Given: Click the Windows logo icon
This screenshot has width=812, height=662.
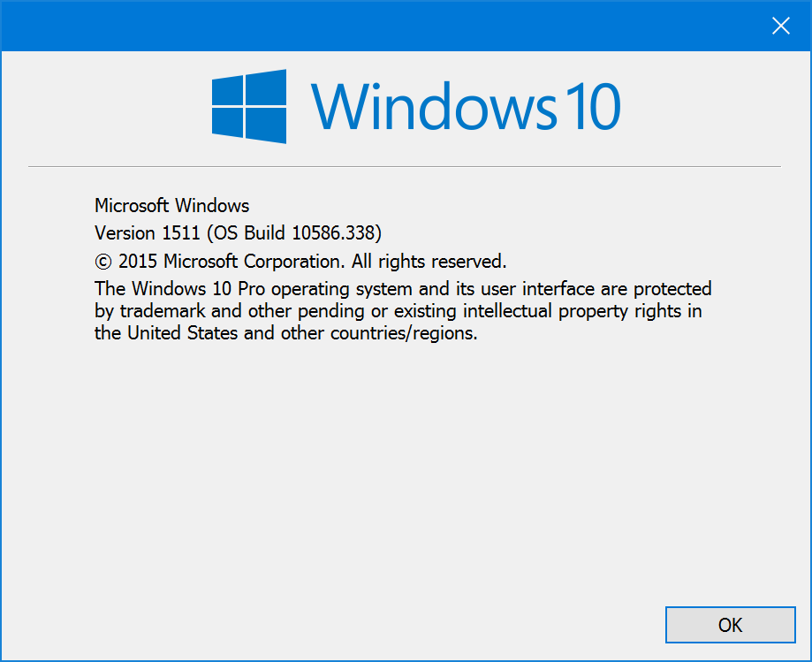Looking at the screenshot, I should point(249,106).
